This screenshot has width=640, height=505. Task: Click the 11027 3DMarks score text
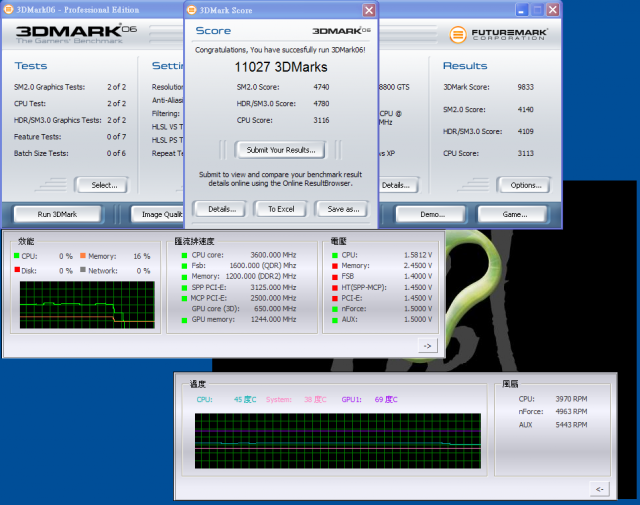point(281,67)
